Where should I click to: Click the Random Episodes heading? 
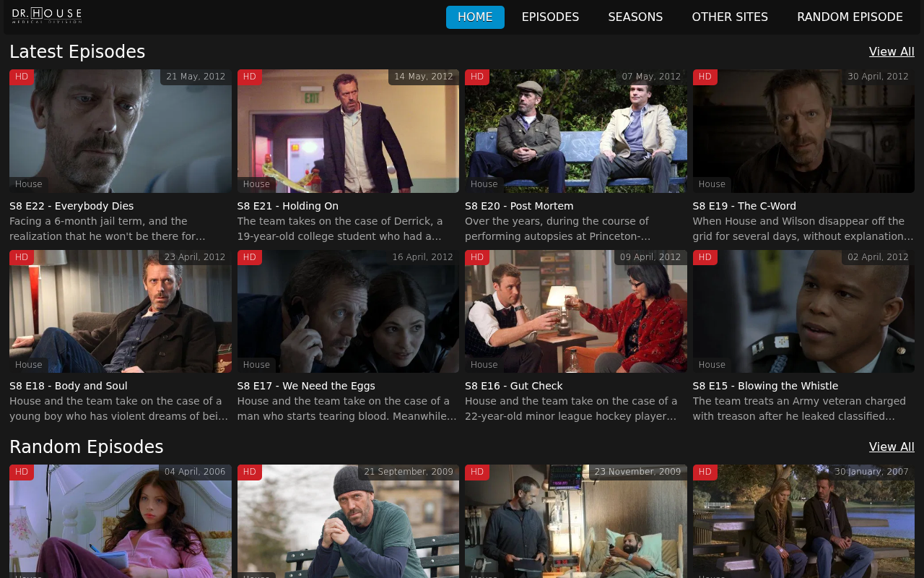point(87,447)
